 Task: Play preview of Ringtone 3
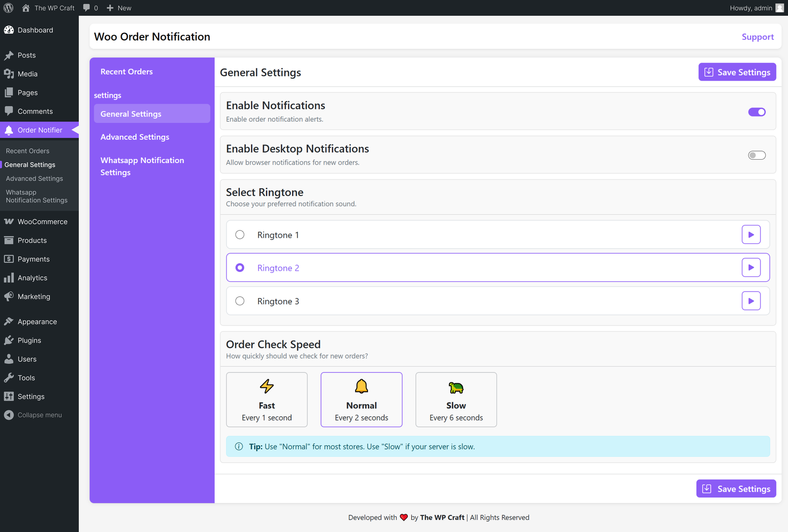coord(751,301)
